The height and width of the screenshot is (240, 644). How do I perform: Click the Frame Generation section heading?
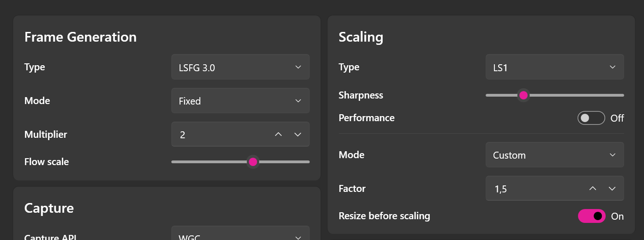point(80,37)
